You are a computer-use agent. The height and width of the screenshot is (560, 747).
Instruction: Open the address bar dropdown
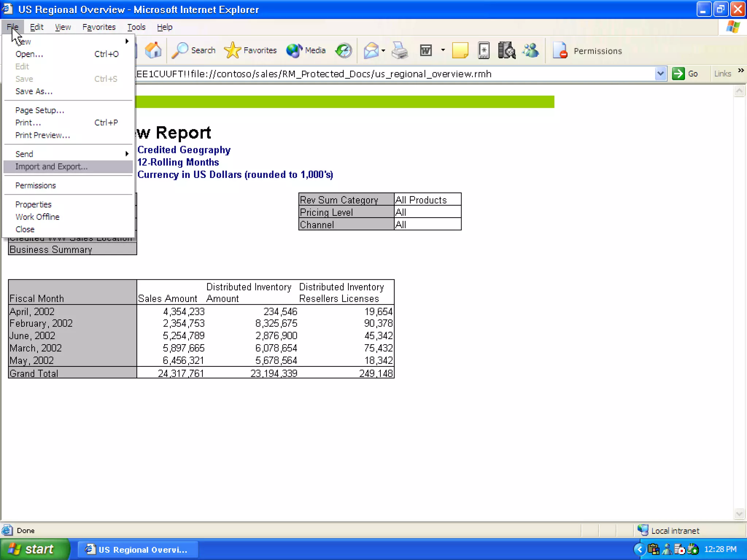660,74
